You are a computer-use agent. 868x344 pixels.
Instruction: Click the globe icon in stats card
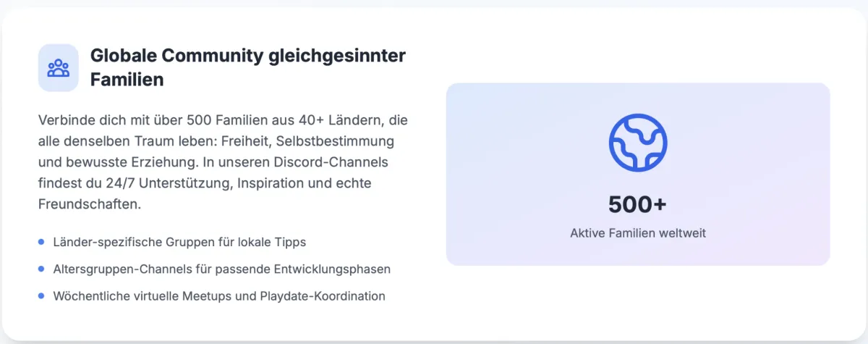point(637,142)
